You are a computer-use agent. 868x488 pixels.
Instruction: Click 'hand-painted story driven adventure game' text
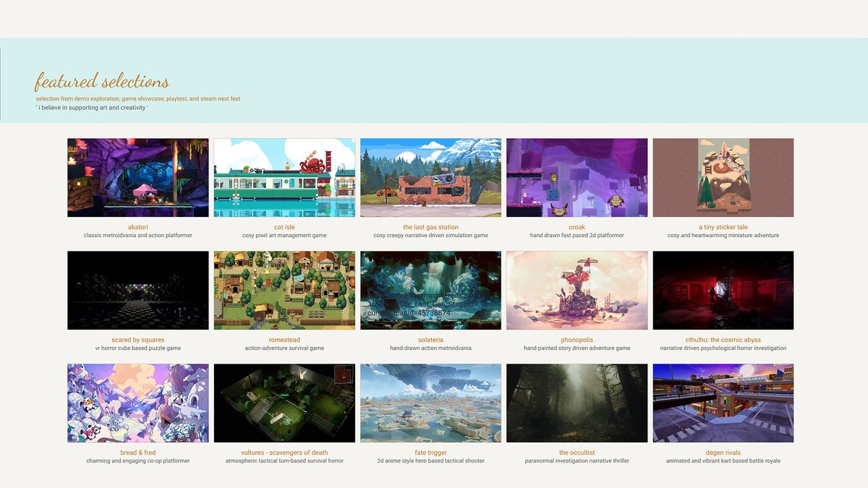(x=576, y=348)
